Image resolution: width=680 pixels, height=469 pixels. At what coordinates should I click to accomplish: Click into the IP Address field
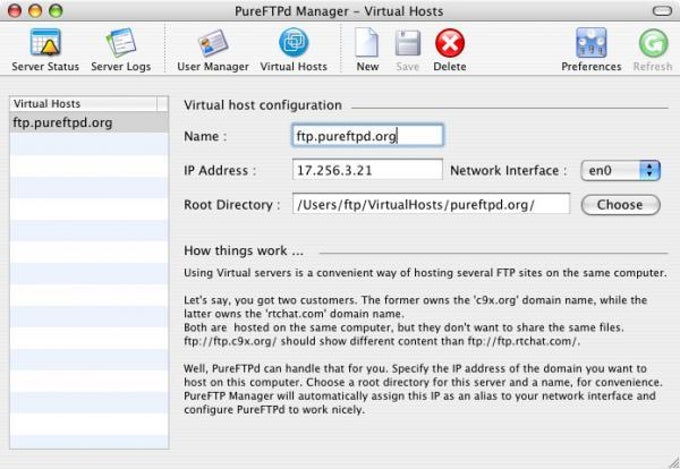pyautogui.click(x=367, y=170)
